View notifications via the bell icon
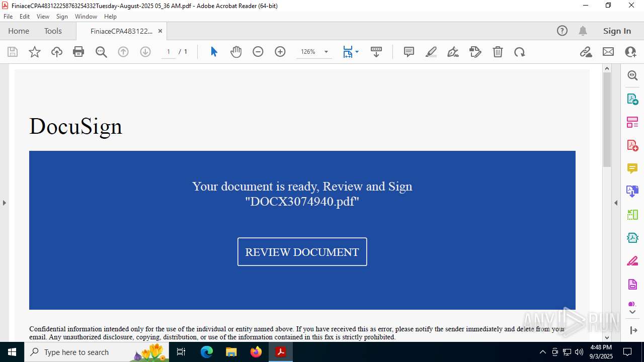 point(583,31)
